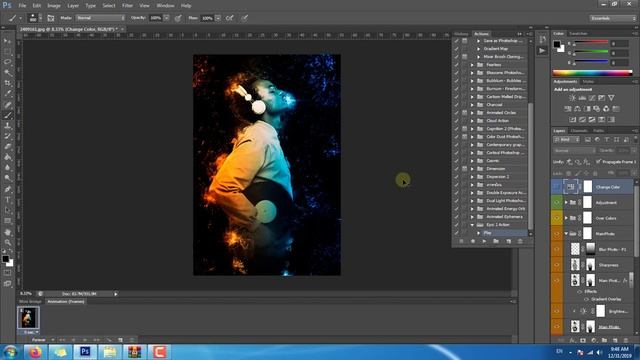
Task: Switch to the History tab
Action: [x=462, y=34]
